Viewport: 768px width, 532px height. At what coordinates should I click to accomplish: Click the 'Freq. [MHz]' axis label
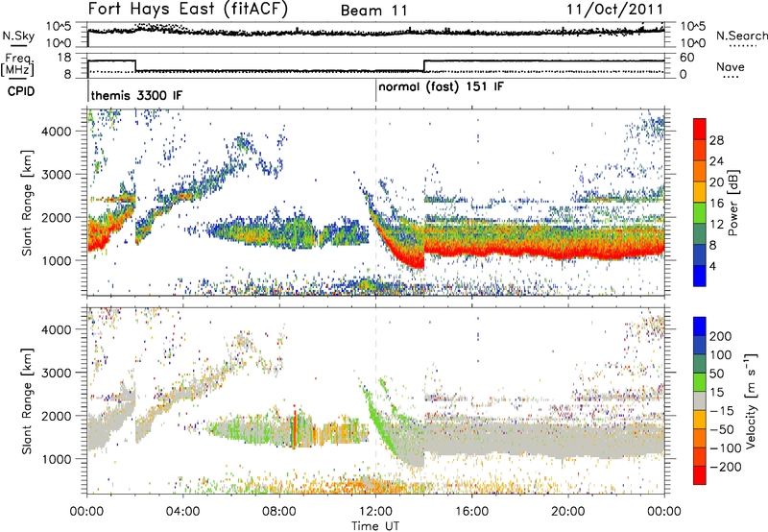coord(17,64)
